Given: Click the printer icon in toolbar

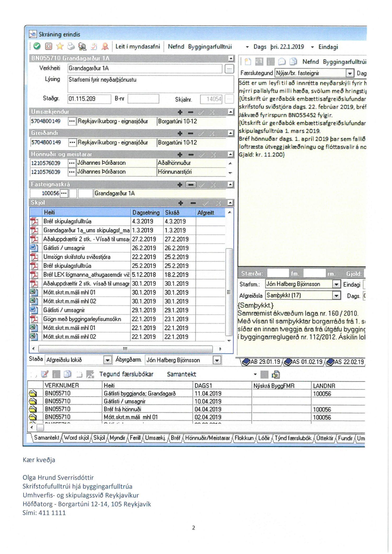Looking at the screenshot, I should tap(71, 46).
